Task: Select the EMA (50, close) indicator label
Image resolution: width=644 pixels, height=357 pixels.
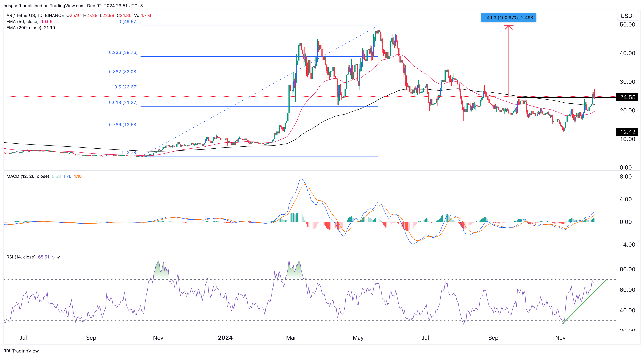Action: pyautogui.click(x=23, y=21)
